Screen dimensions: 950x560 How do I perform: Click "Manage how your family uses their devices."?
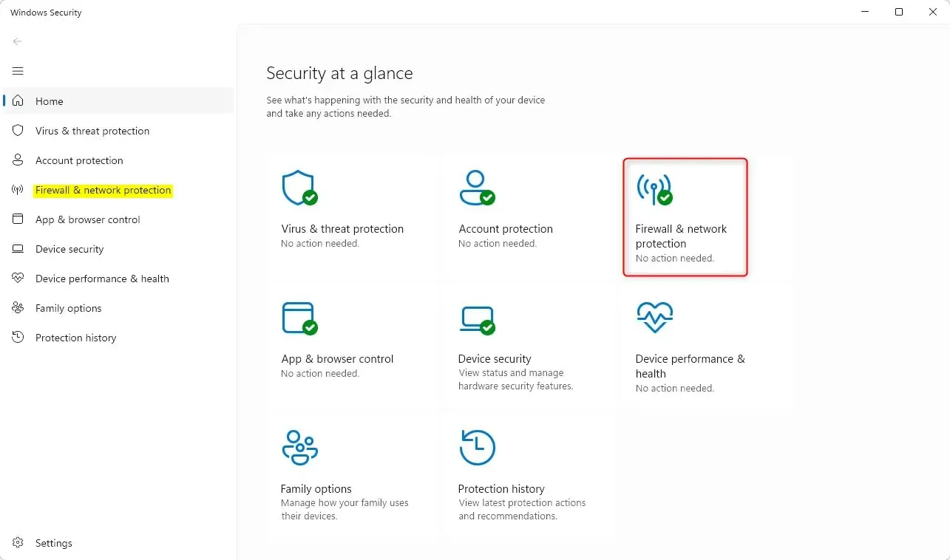click(x=345, y=510)
